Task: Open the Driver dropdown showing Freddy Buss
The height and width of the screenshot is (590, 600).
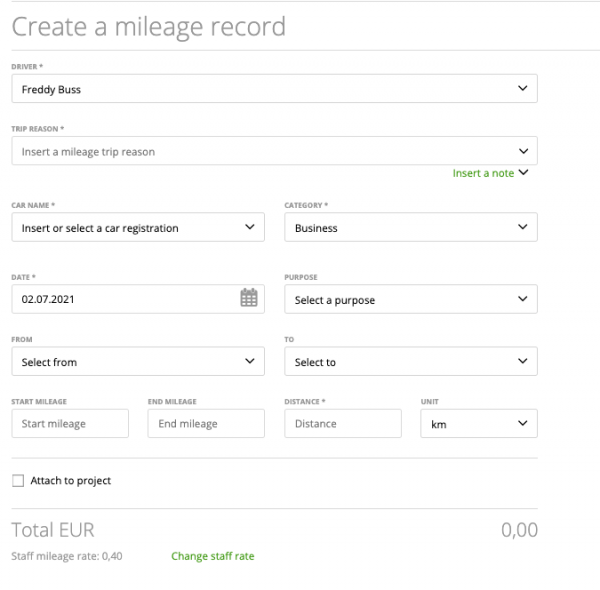Action: click(274, 89)
